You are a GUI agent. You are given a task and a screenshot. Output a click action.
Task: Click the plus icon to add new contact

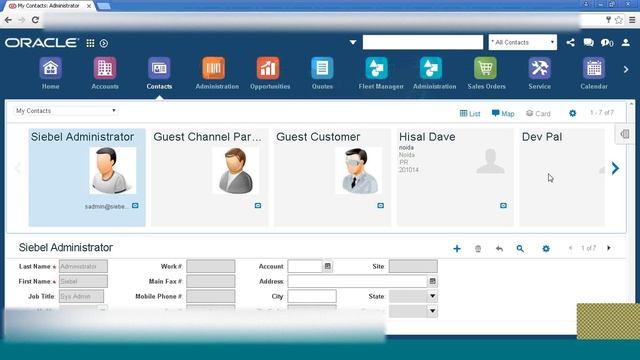[x=457, y=248]
